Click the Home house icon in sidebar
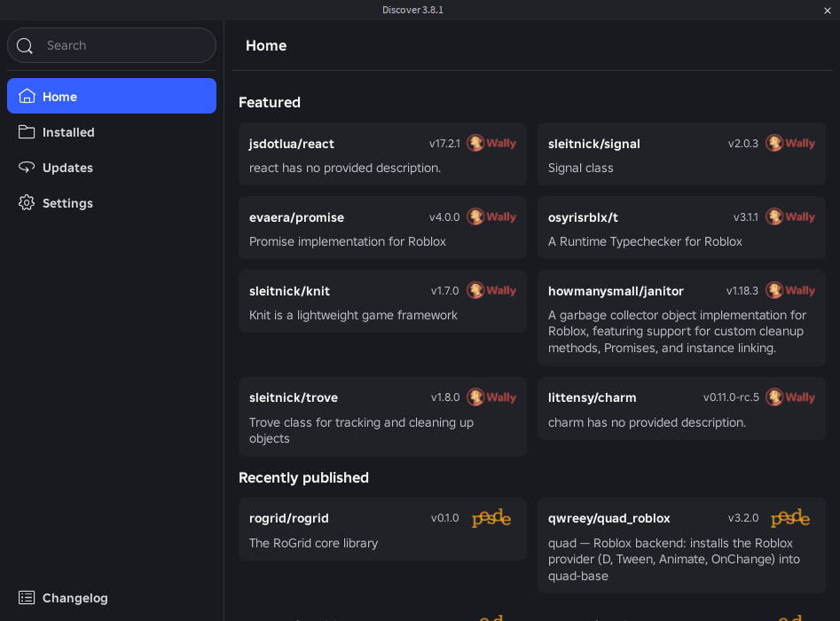Image resolution: width=840 pixels, height=621 pixels. [27, 97]
